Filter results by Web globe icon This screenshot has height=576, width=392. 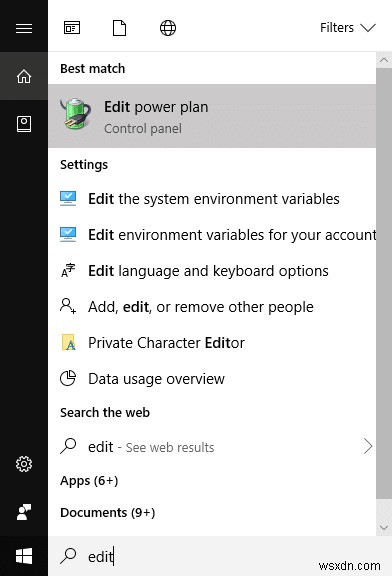[168, 28]
